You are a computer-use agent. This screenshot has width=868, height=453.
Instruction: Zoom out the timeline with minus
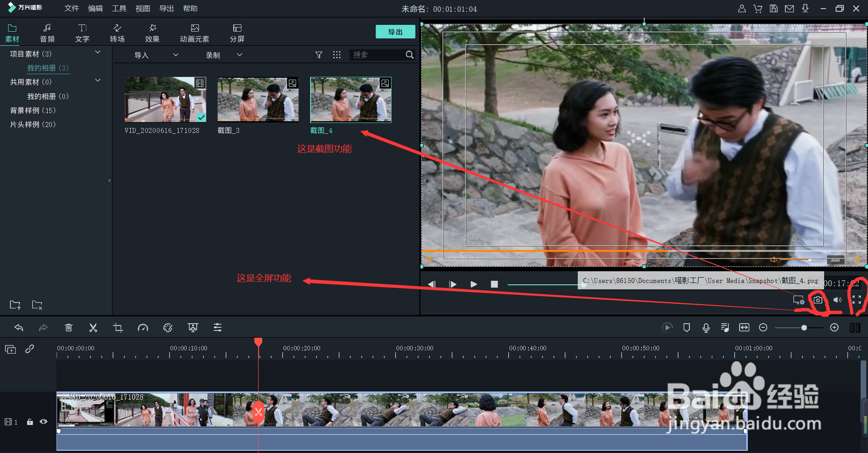[x=763, y=327]
